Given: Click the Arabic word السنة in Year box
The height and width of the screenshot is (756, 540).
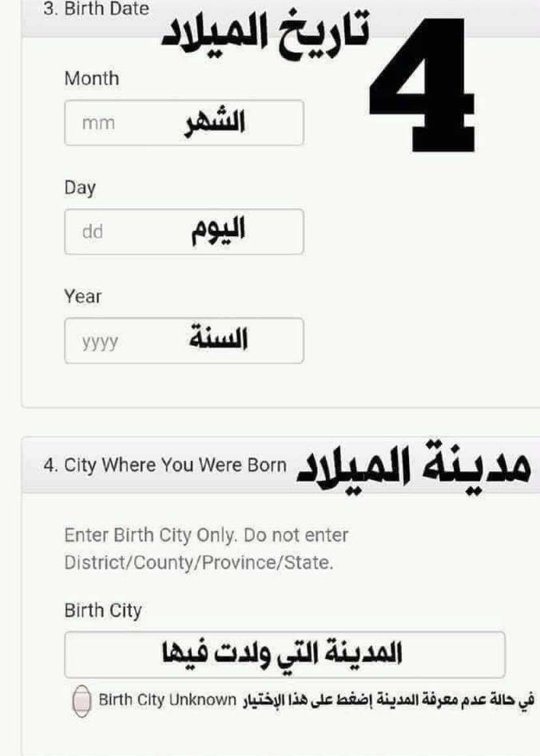Looking at the screenshot, I should (x=218, y=337).
